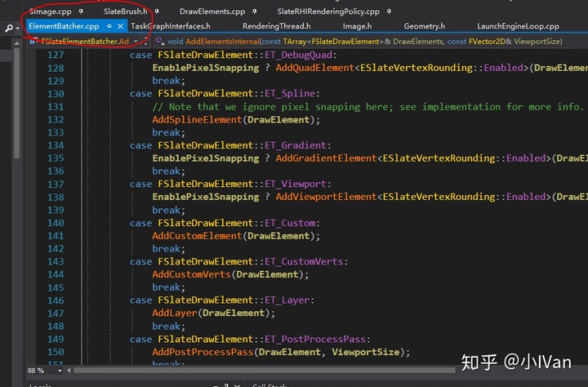Click the pin icon beside SlateBrush.h
588x387 pixels.
(157, 11)
